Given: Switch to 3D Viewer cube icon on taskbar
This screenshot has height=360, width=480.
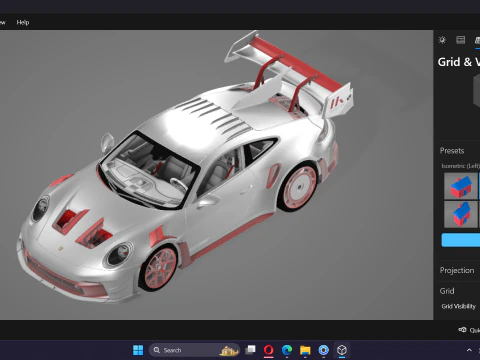Looking at the screenshot, I should tap(342, 350).
